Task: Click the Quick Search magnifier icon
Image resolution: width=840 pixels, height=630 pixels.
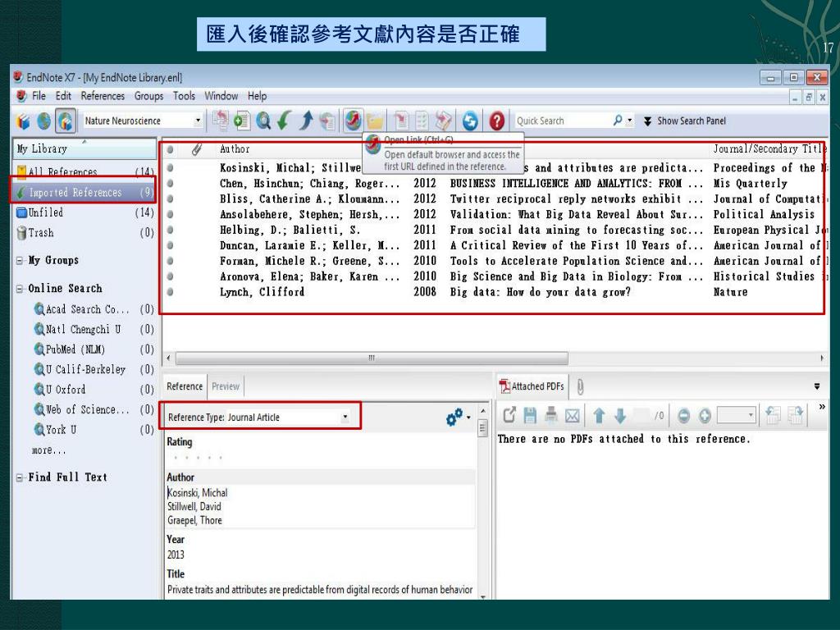Action: click(618, 121)
